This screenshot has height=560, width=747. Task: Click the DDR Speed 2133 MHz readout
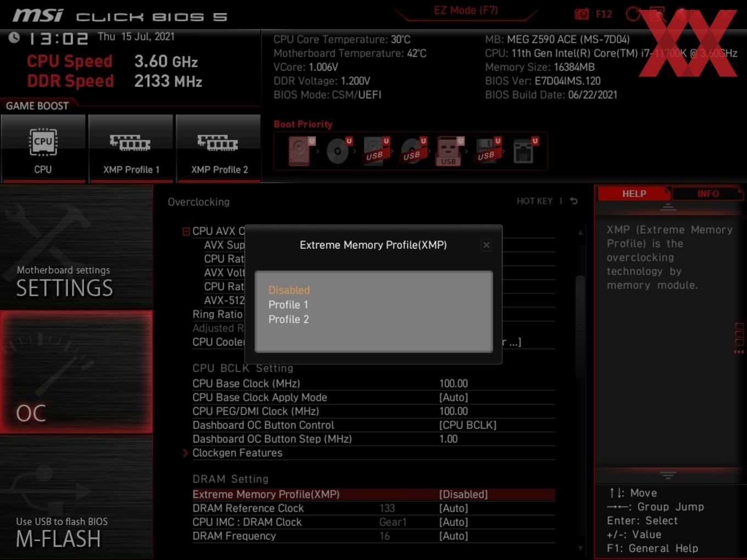114,81
